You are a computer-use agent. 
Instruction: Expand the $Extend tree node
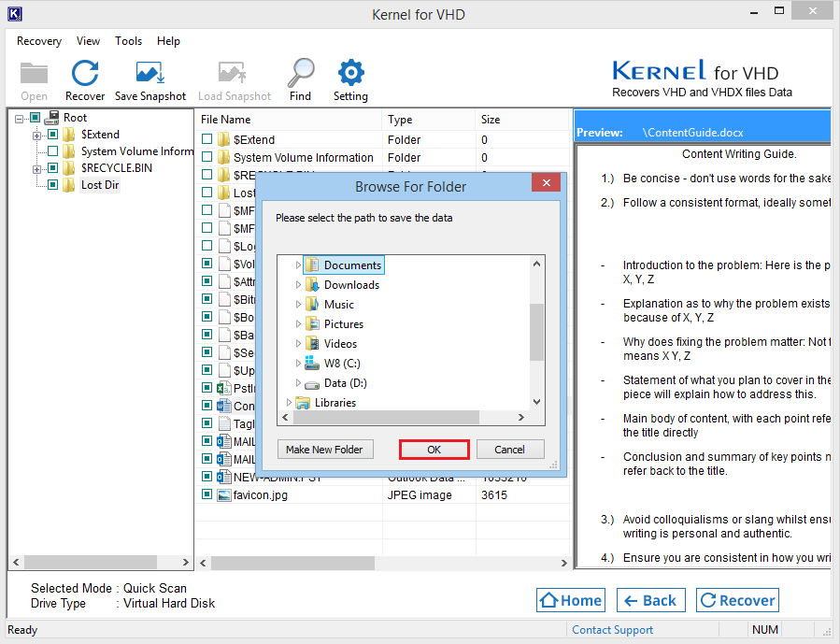[36, 136]
